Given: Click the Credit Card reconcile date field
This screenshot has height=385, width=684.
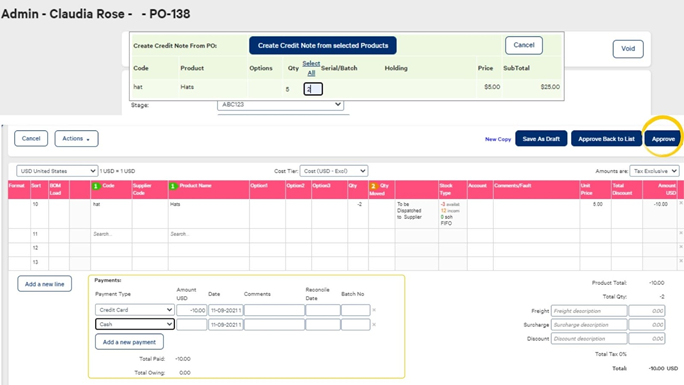Looking at the screenshot, I should [x=323, y=310].
